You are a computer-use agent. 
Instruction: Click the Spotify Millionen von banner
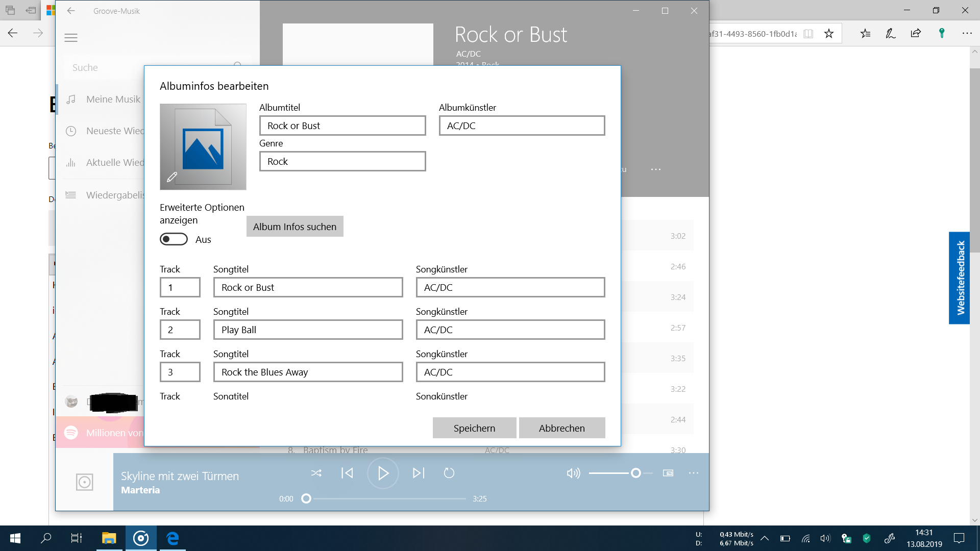point(100,433)
